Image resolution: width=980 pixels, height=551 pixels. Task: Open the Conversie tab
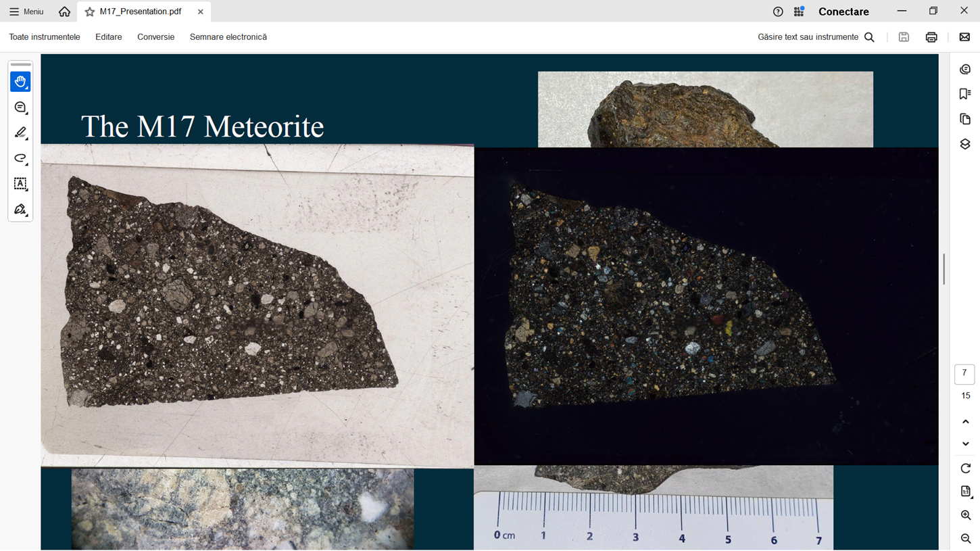[155, 37]
